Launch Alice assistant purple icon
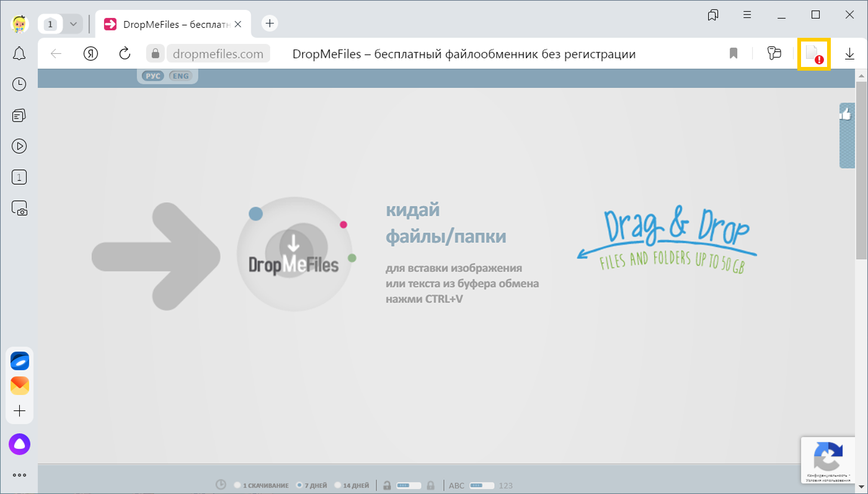 click(x=19, y=444)
